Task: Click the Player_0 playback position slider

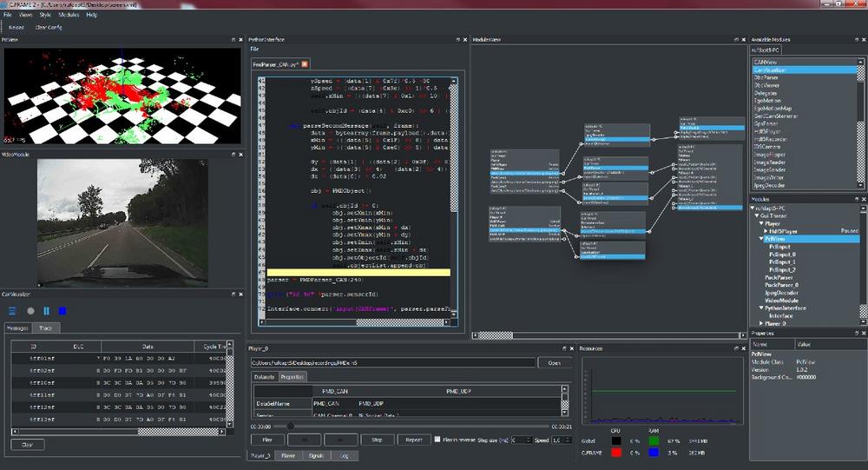Action: [x=290, y=427]
